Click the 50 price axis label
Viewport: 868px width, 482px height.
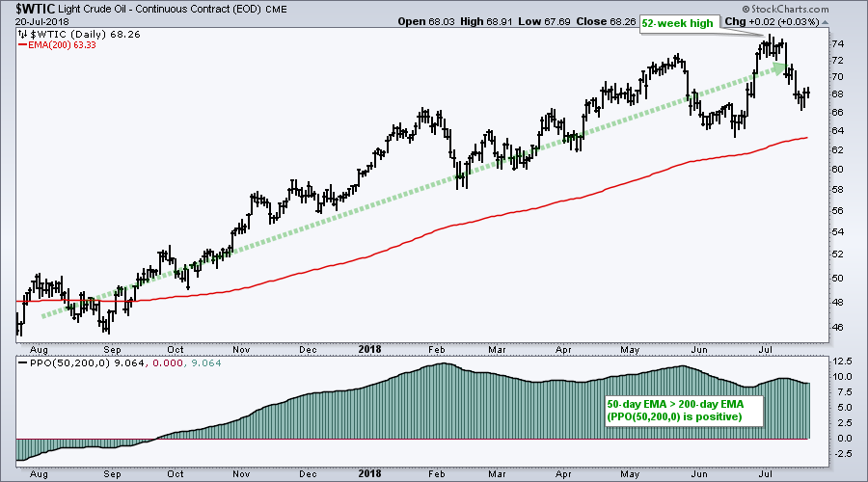837,279
